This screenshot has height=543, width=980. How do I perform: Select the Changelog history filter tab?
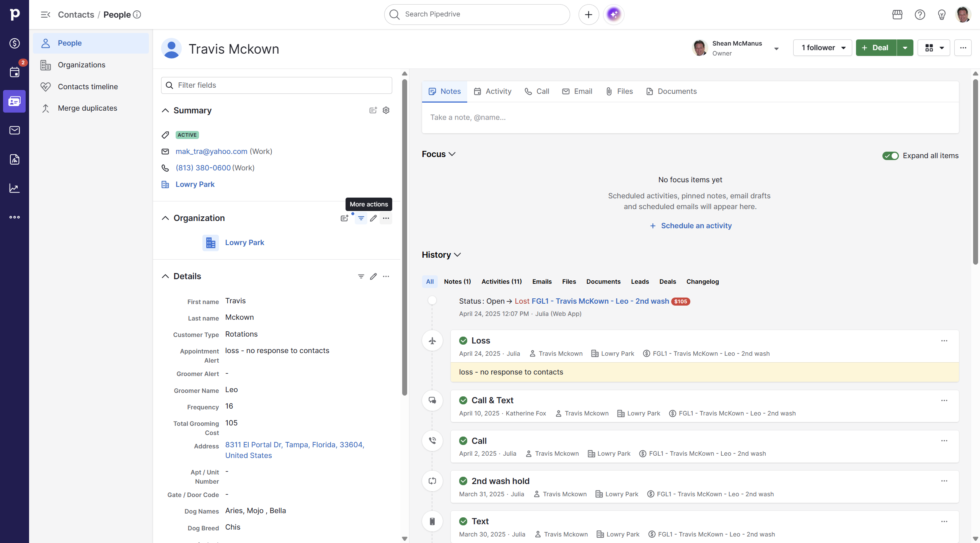click(702, 281)
